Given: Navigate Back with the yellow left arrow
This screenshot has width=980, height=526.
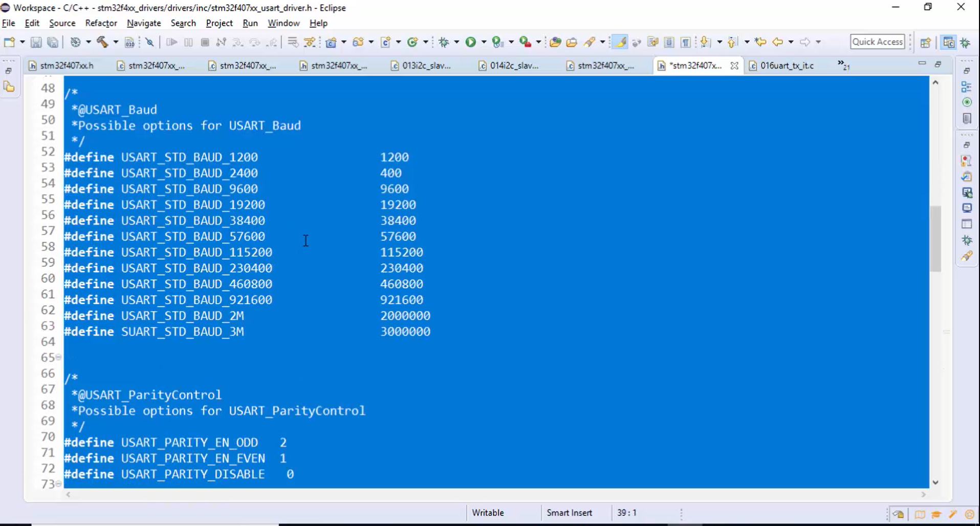Looking at the screenshot, I should [778, 42].
